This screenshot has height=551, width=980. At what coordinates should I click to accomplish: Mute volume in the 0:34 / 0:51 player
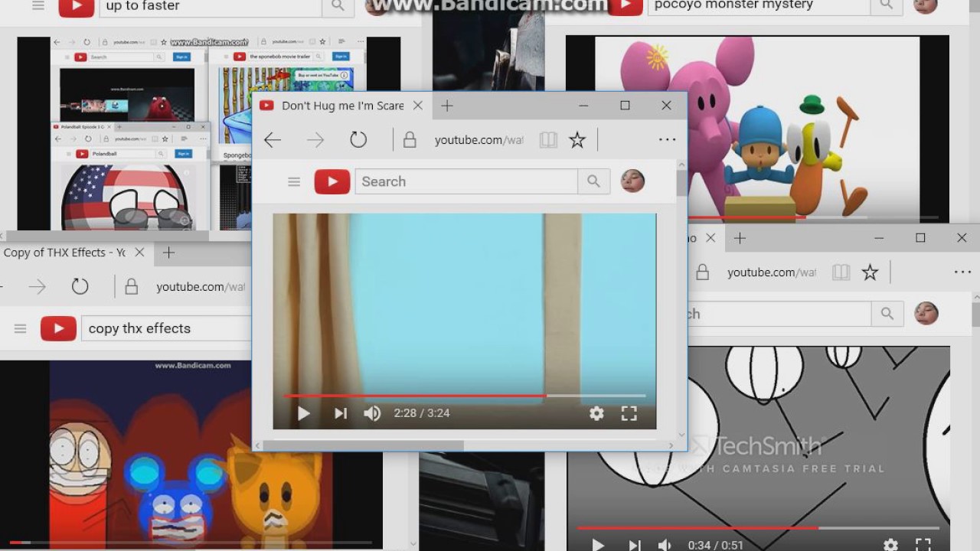[665, 545]
